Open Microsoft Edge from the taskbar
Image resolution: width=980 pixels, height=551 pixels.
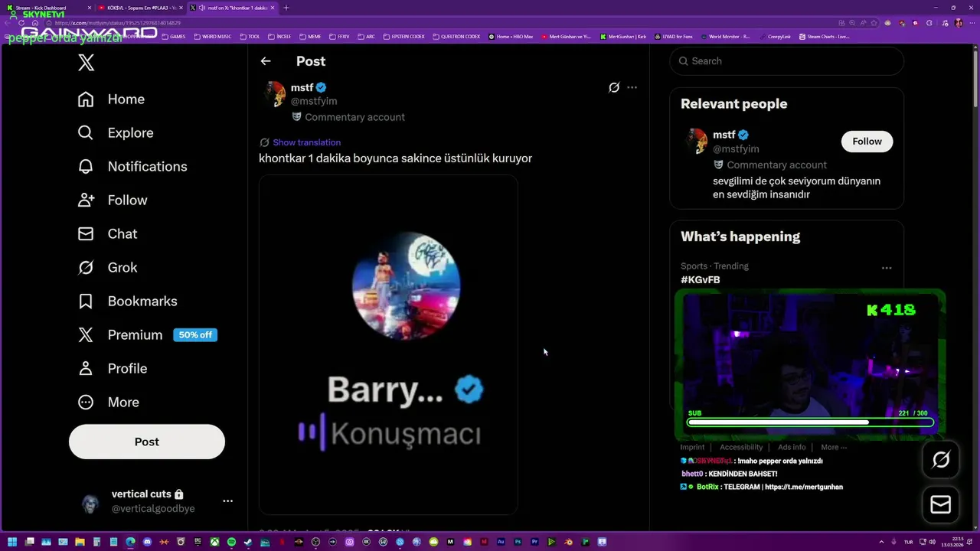[130, 542]
